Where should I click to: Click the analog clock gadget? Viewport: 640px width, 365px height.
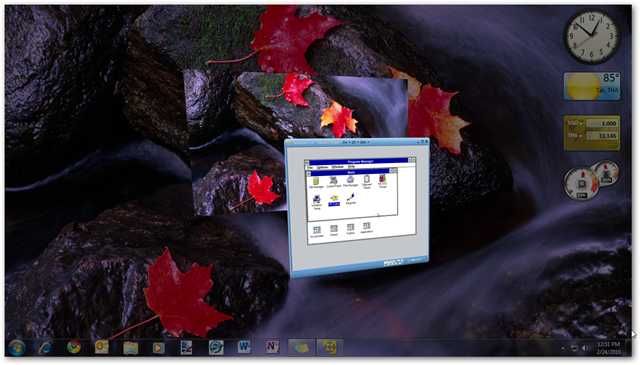pos(592,37)
